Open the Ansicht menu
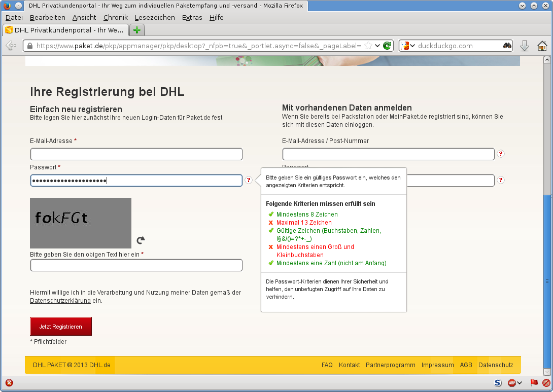This screenshot has width=553, height=392. (x=84, y=17)
